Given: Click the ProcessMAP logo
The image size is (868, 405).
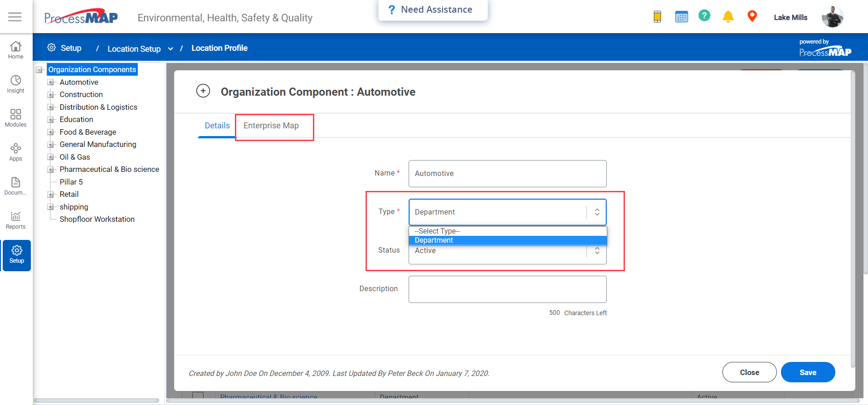Looking at the screenshot, I should pos(81,17).
